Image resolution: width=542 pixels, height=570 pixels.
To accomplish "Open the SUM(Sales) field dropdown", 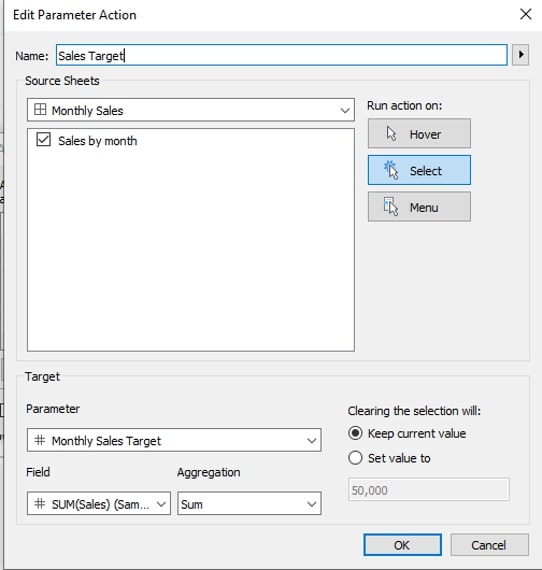I will [99, 503].
